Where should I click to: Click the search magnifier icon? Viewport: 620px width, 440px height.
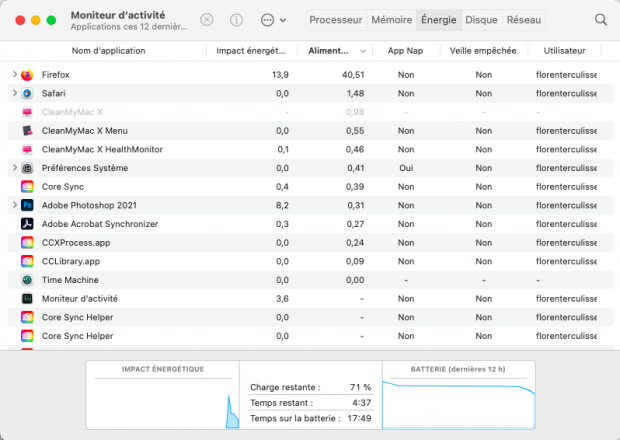[601, 19]
